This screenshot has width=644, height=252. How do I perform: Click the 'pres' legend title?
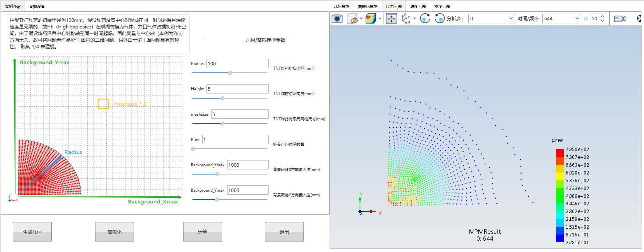click(x=558, y=140)
